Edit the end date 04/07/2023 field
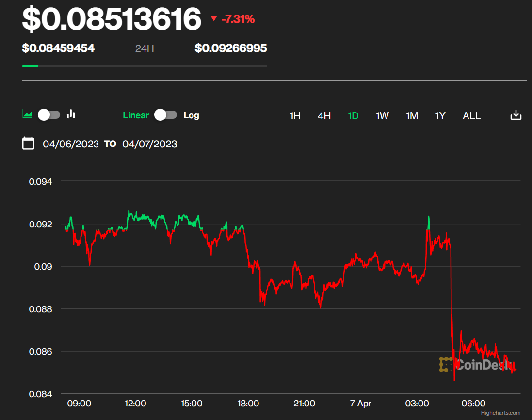Screen dimensions: 532x420 [150, 144]
